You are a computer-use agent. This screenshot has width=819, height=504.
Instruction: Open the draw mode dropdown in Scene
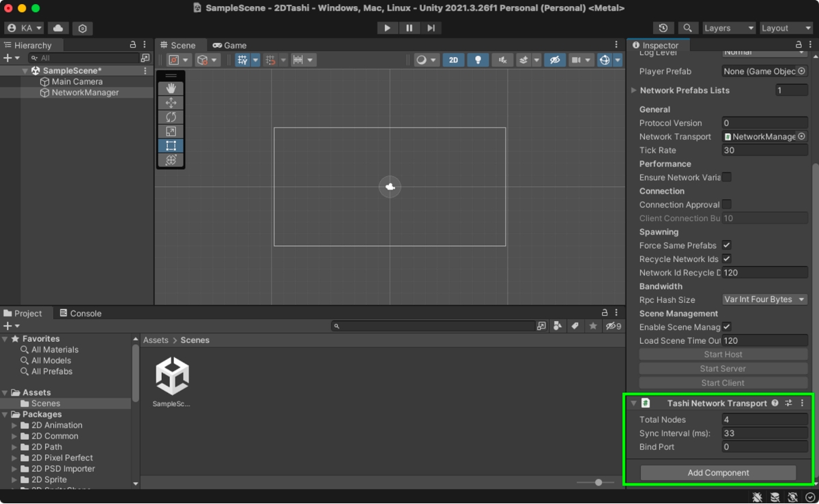coord(427,60)
